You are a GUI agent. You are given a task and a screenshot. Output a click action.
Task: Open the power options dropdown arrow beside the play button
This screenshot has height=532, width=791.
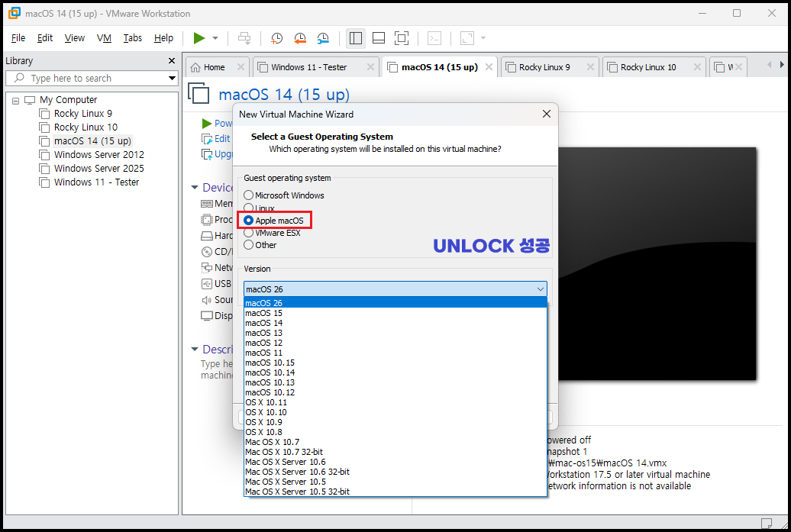215,38
